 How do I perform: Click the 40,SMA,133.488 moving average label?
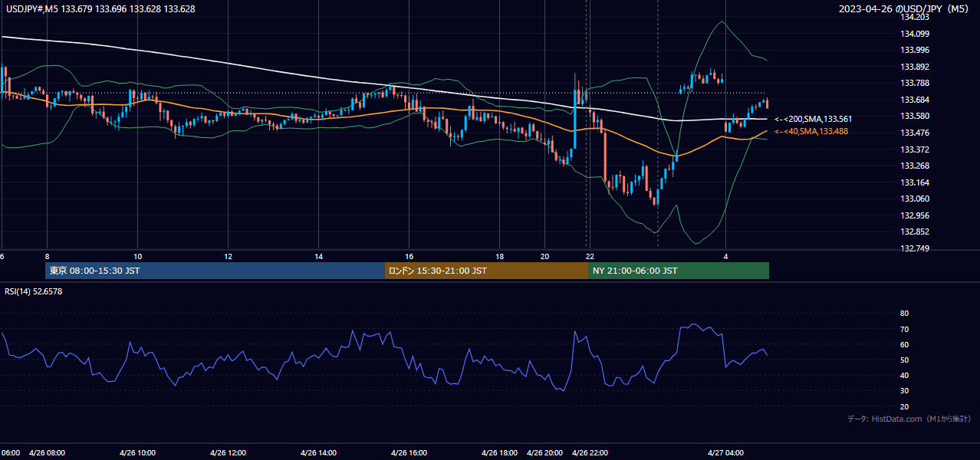[x=811, y=132]
